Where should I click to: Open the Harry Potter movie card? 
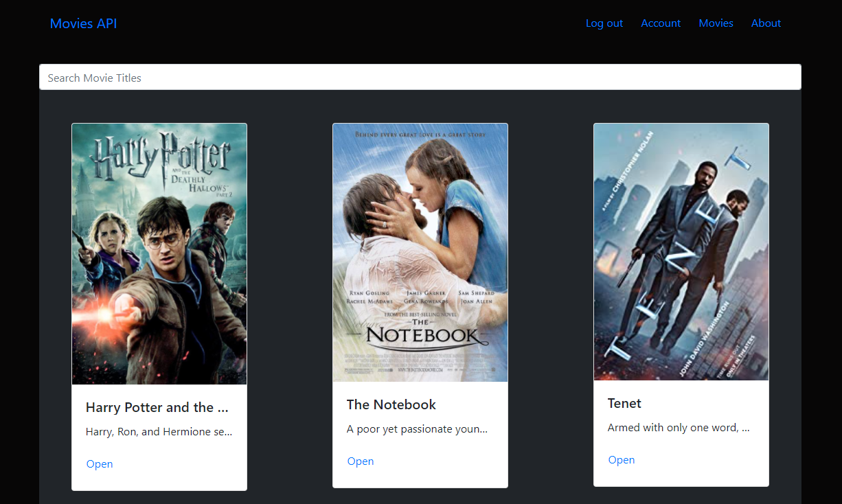pyautogui.click(x=100, y=464)
